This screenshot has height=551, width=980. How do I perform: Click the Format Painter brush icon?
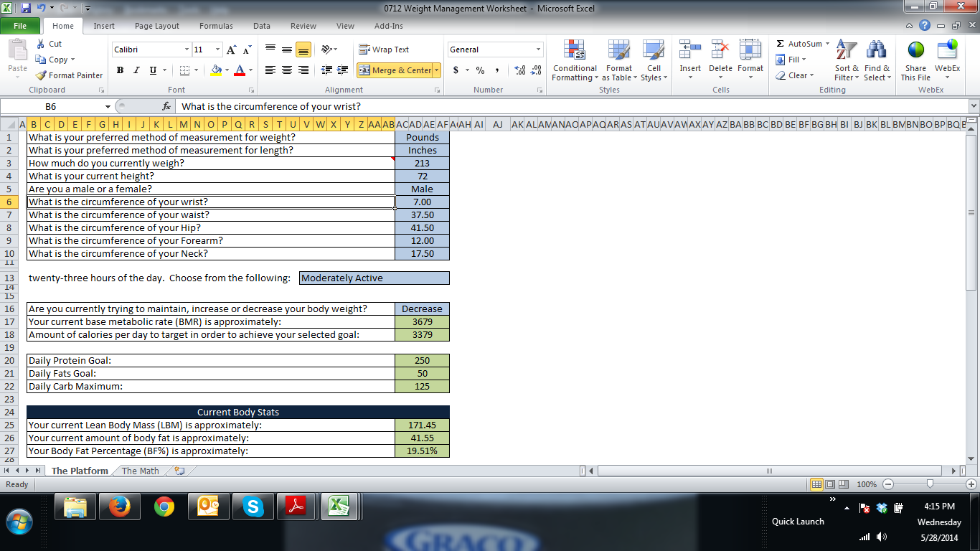coord(42,75)
